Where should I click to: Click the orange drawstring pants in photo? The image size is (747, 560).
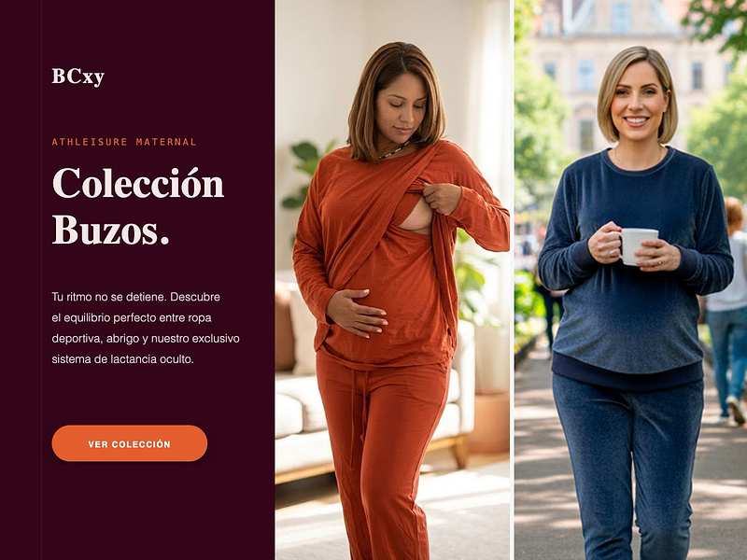[x=381, y=453]
